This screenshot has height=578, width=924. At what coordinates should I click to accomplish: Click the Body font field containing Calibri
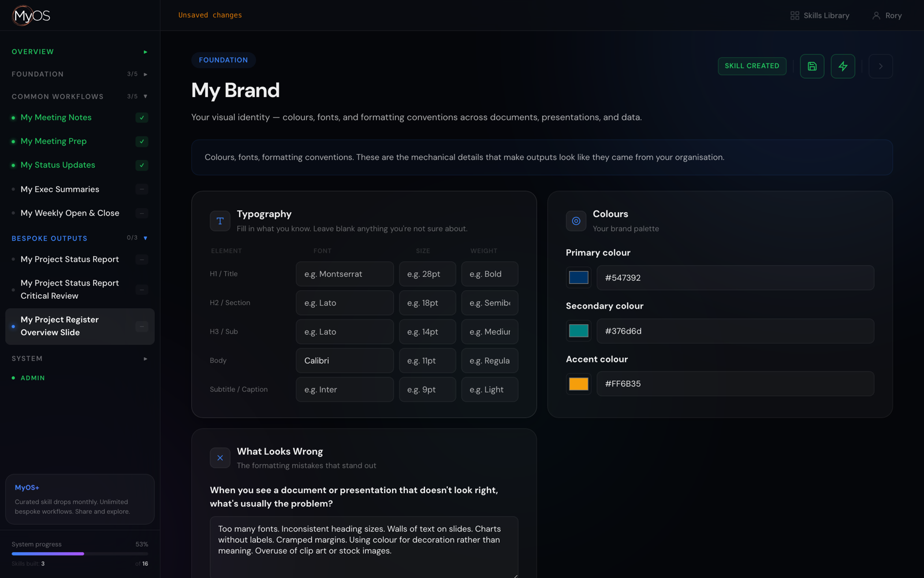[345, 361]
